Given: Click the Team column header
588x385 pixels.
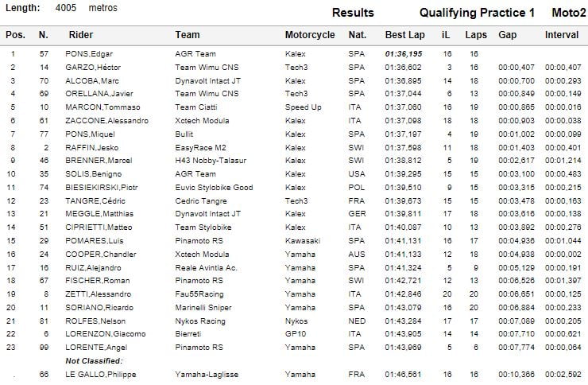Looking at the screenshot, I should click(188, 35).
